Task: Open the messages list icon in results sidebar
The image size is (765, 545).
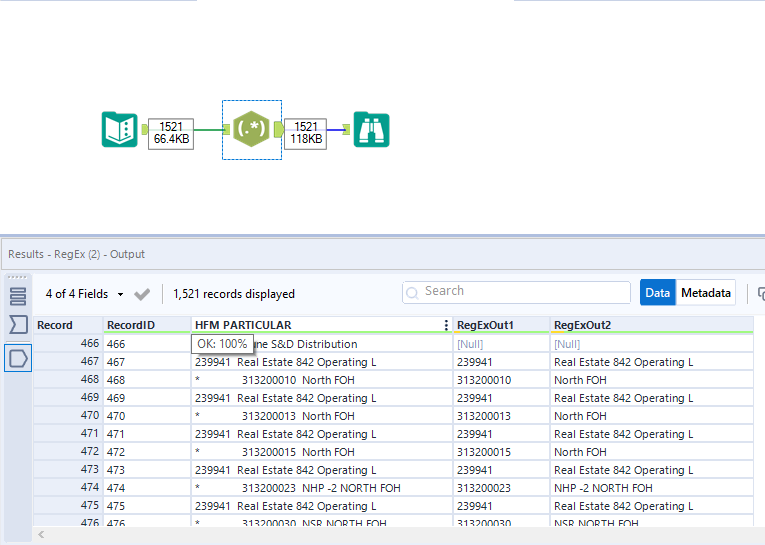Action: tap(18, 296)
